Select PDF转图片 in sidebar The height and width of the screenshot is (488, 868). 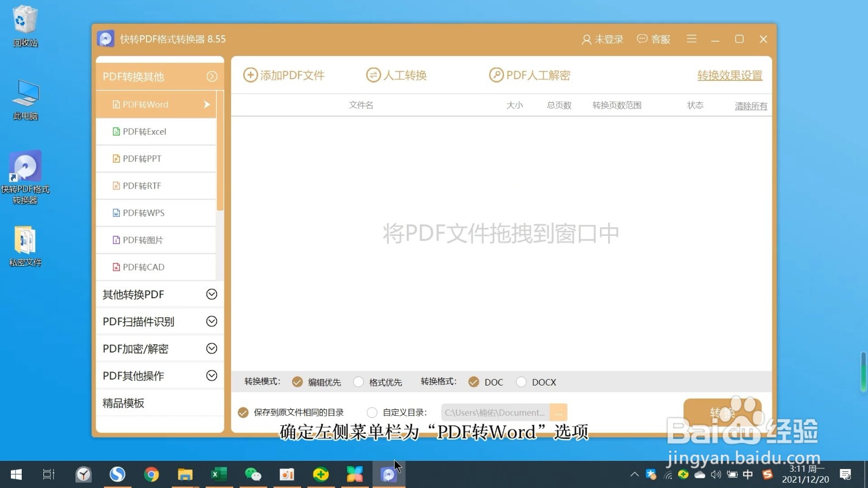pos(156,240)
